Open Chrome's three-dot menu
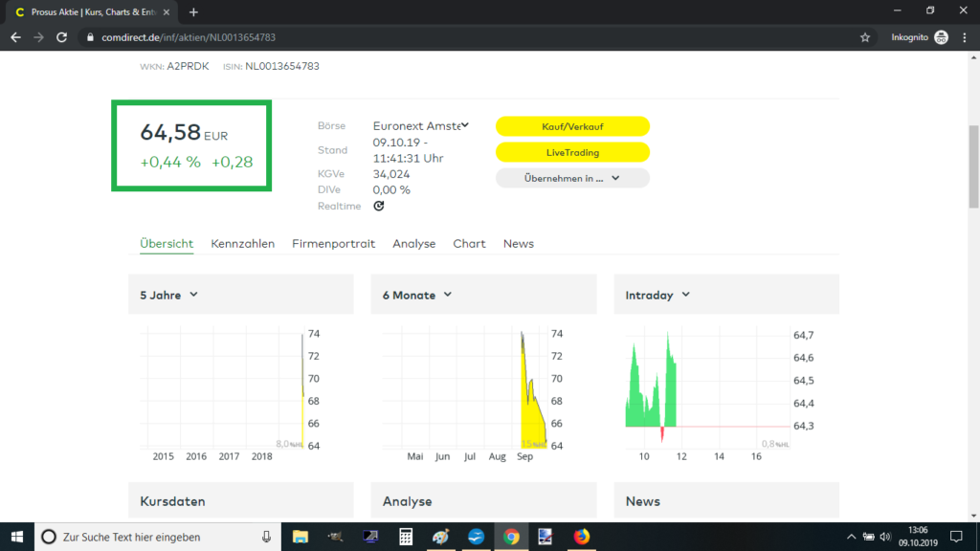The height and width of the screenshot is (551, 980). coord(965,37)
